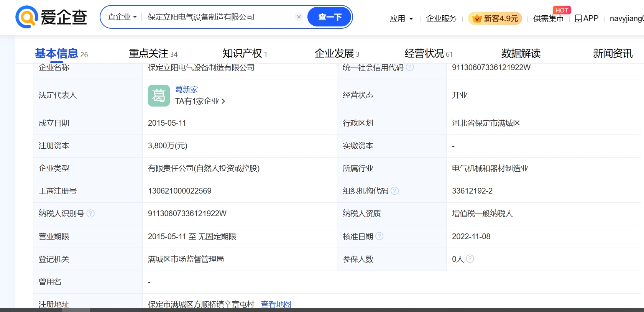
Task: Select 增值税一般纳税人 taxpayer qualification
Action: (x=482, y=213)
